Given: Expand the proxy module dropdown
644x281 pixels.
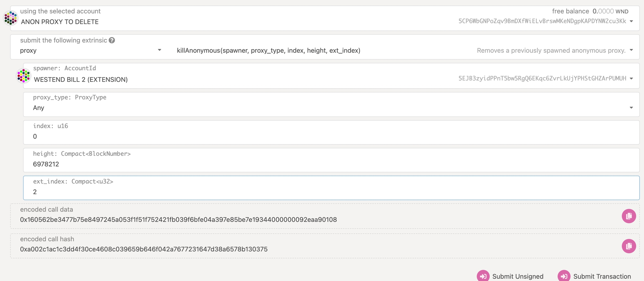Looking at the screenshot, I should pyautogui.click(x=159, y=50).
